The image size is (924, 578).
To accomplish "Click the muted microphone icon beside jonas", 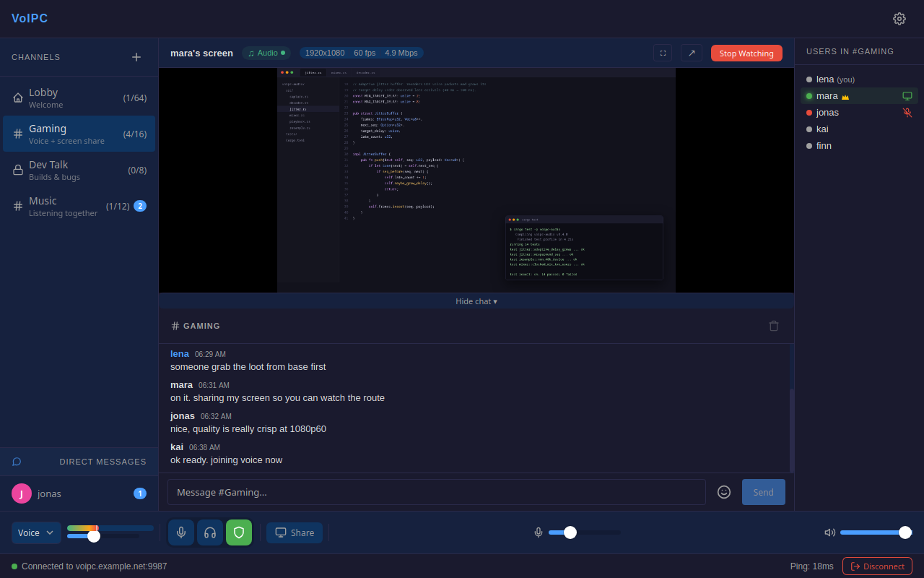I will pos(907,113).
